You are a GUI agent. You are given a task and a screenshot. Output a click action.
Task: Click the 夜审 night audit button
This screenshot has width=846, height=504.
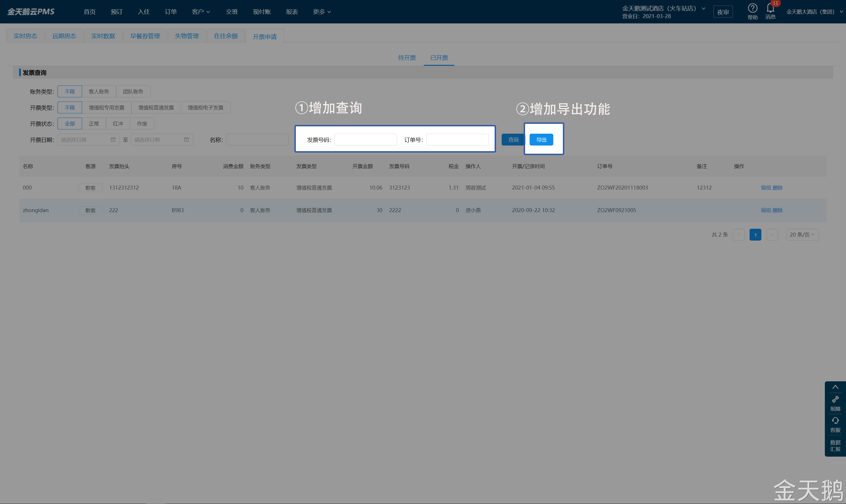(723, 12)
